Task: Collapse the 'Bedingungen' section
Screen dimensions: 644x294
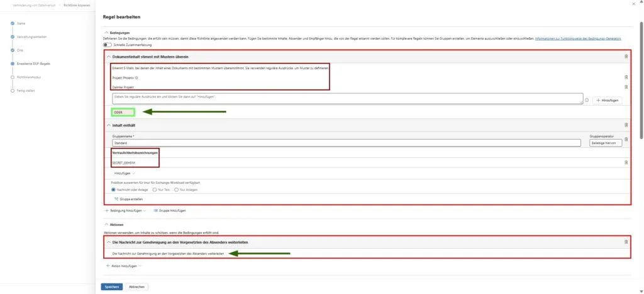Action: (106, 33)
